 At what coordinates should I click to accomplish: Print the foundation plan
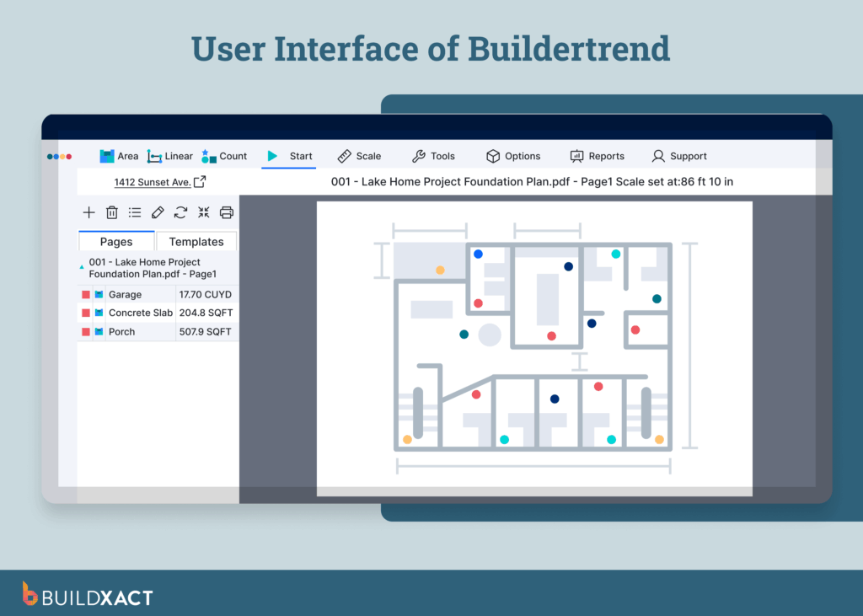click(x=226, y=212)
